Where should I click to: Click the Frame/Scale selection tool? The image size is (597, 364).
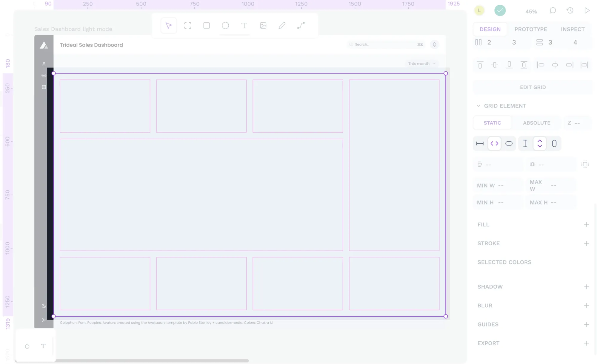coord(187,26)
